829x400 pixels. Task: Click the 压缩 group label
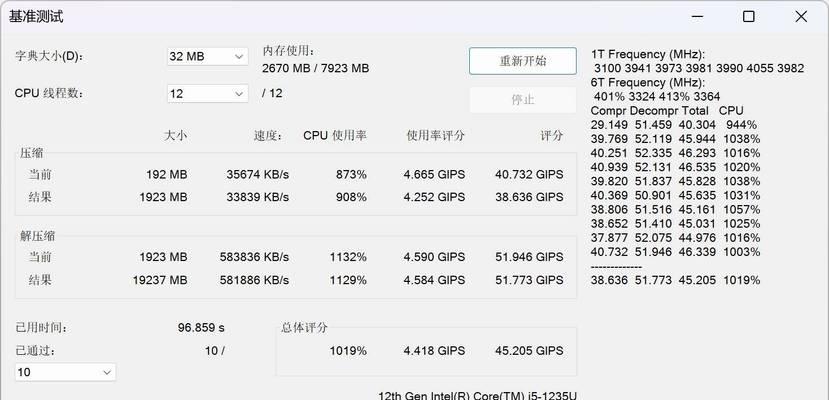32,153
